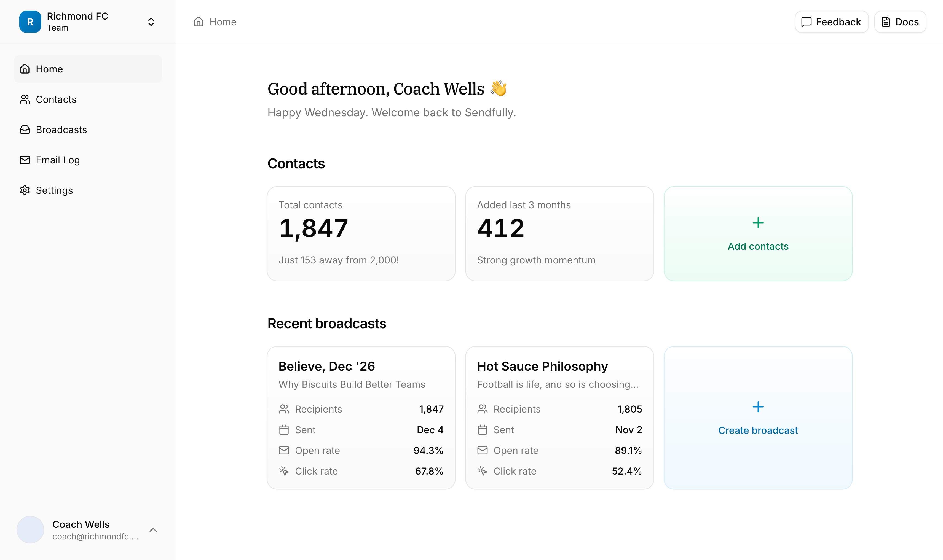The image size is (943, 560).
Task: Click the Feedback speech bubble icon
Action: (x=806, y=22)
